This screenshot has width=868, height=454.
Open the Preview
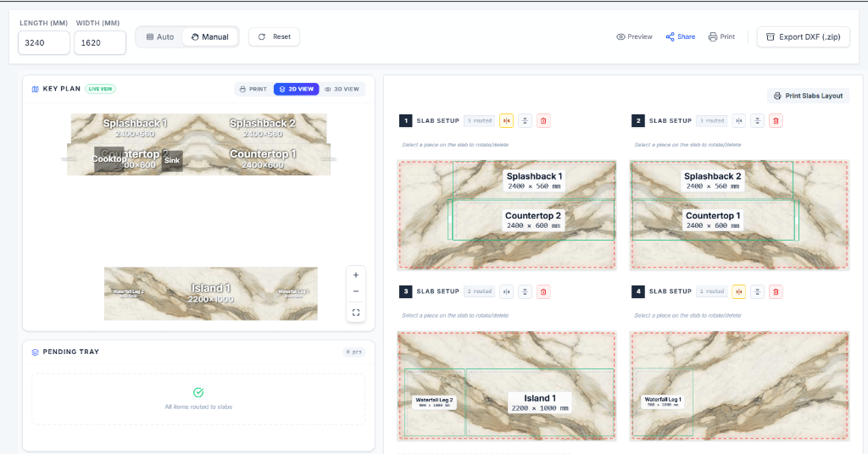pyautogui.click(x=634, y=37)
